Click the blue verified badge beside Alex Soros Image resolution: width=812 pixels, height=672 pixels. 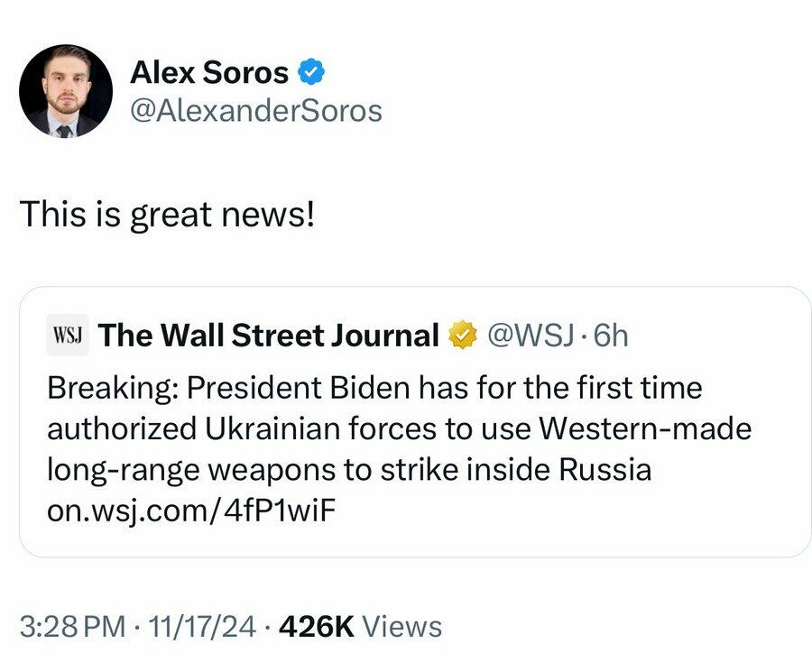pyautogui.click(x=312, y=71)
